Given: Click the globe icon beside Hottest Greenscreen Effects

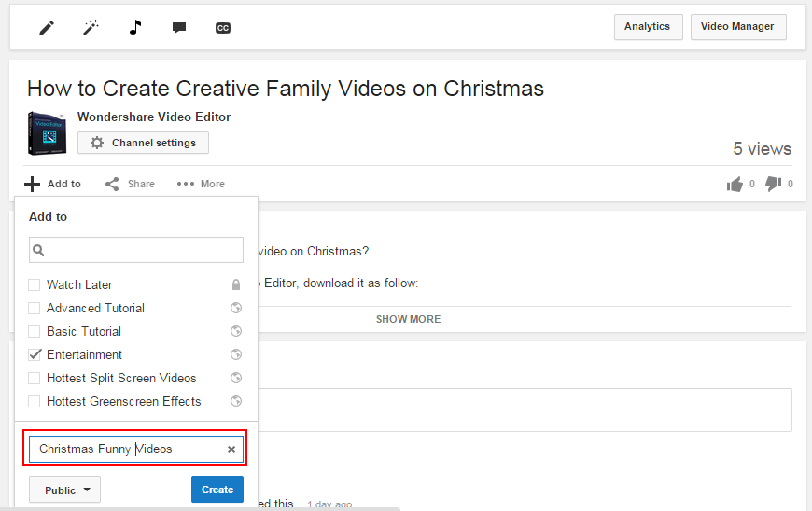Looking at the screenshot, I should pos(236,401).
